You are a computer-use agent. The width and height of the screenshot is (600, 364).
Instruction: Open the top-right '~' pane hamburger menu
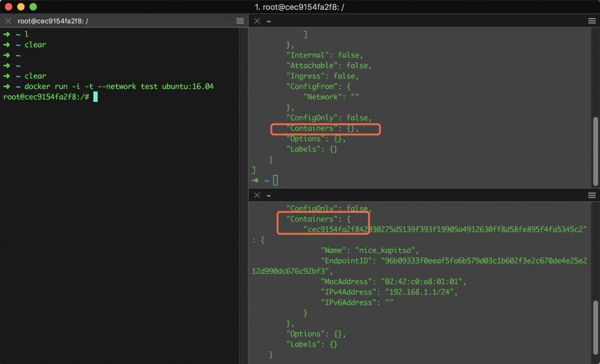click(591, 20)
